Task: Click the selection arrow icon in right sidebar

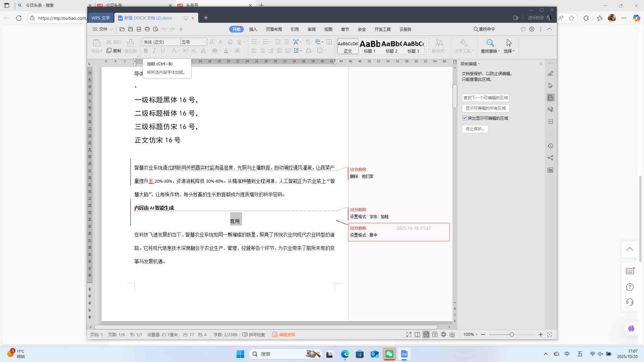Action: tap(550, 85)
